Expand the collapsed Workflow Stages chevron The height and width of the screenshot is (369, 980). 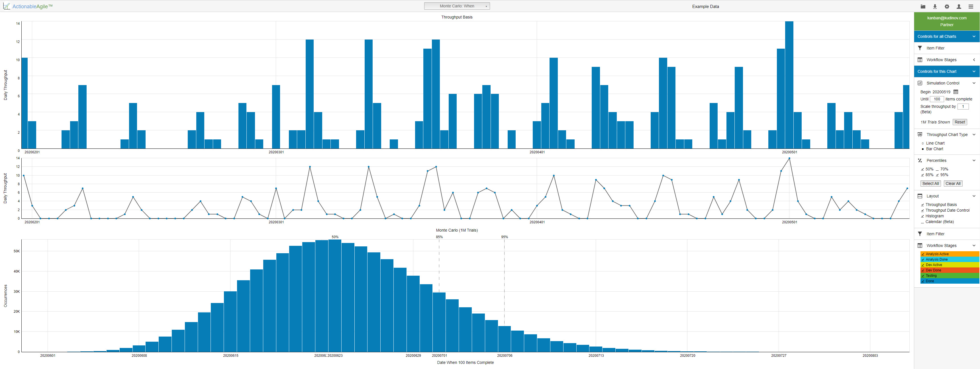click(x=974, y=60)
